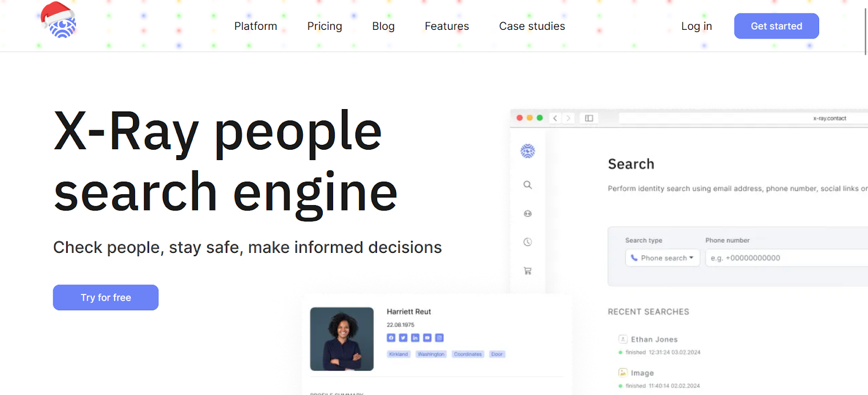
Task: Go to the Pricing page
Action: (x=324, y=26)
